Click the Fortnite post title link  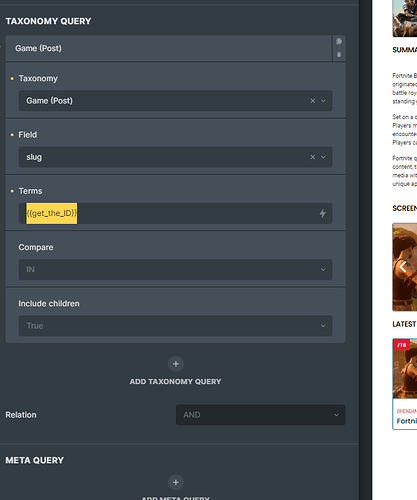407,421
